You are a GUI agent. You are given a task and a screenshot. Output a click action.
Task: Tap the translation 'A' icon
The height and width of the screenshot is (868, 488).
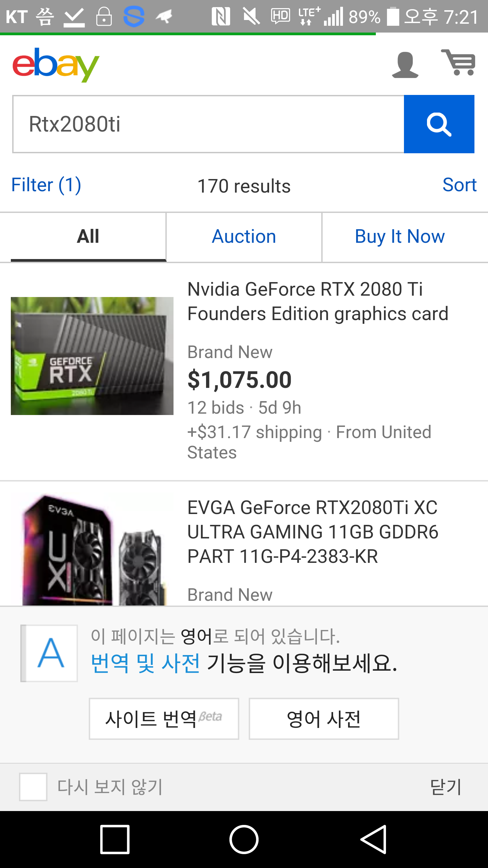click(49, 653)
